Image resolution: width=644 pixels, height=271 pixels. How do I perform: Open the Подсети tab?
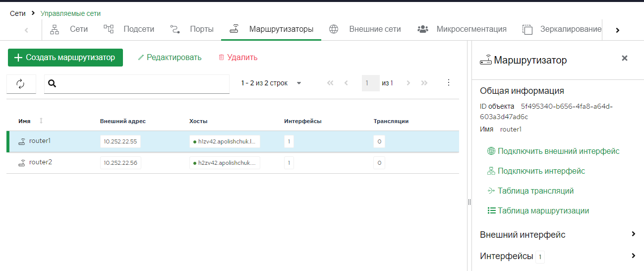(x=129, y=29)
